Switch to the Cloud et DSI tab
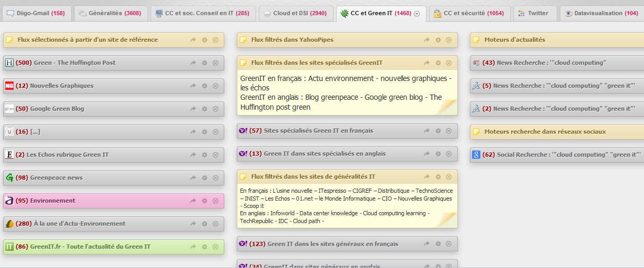The width and height of the screenshot is (644, 268). click(x=296, y=13)
